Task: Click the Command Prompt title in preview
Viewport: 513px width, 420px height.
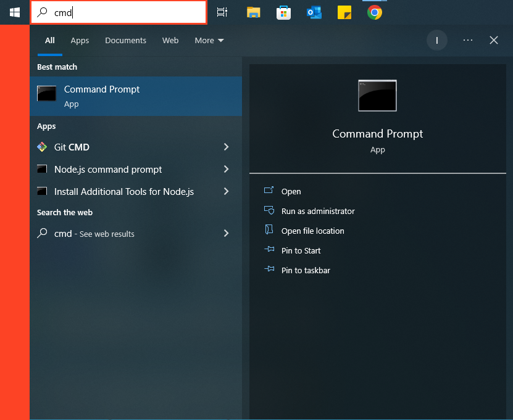Action: (x=378, y=134)
